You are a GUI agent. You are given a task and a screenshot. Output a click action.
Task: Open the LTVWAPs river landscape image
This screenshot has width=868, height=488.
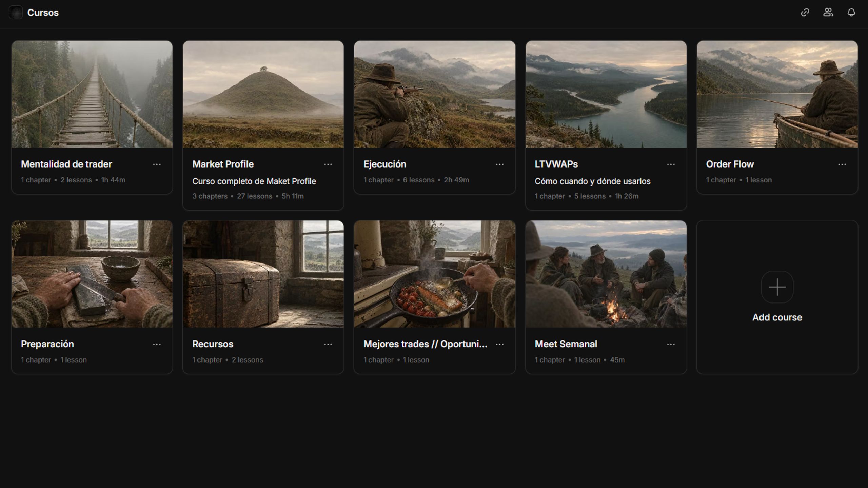coord(606,94)
